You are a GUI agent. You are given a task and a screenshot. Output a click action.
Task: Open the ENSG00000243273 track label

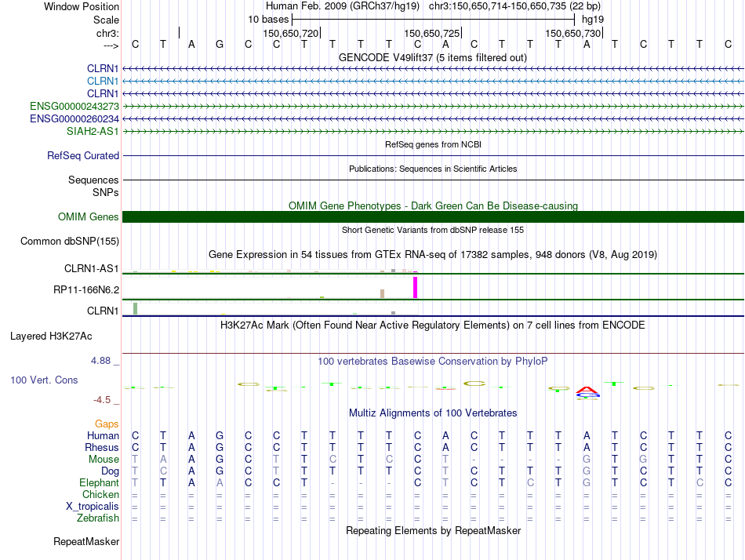click(x=74, y=106)
